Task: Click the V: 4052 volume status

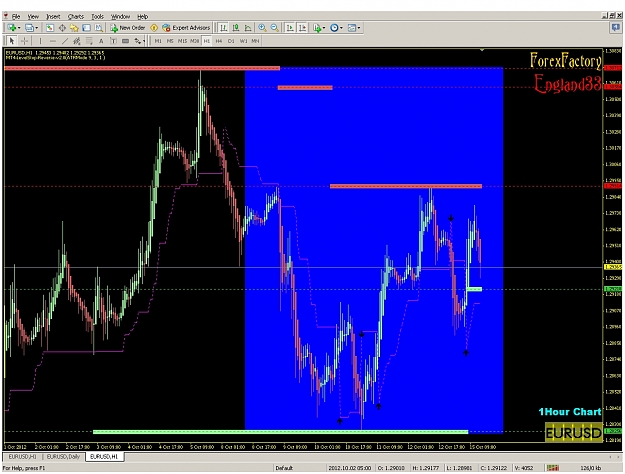Action: (524, 468)
